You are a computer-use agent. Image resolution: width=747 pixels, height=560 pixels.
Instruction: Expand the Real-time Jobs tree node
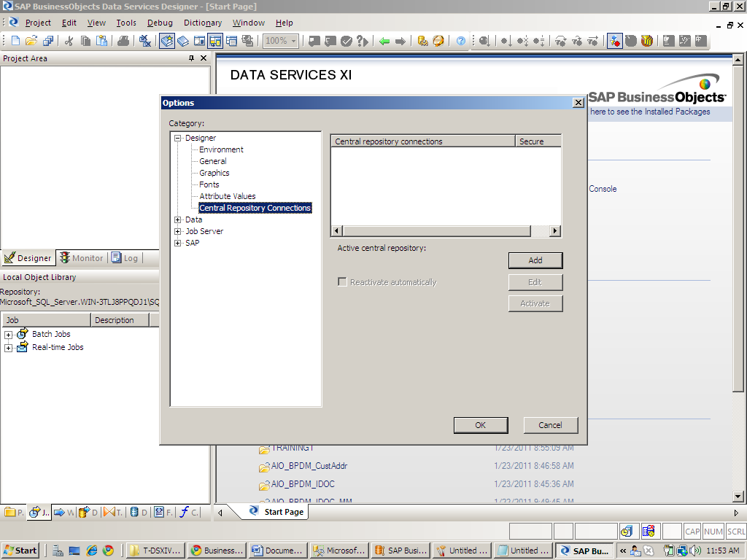click(8, 348)
